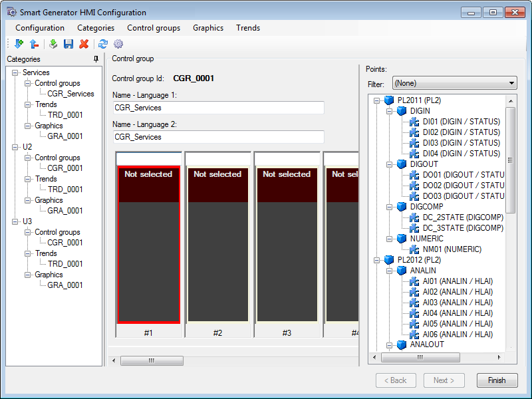Toggle the Categories panel pin icon
Image resolution: width=532 pixels, height=399 pixels.
click(x=96, y=59)
